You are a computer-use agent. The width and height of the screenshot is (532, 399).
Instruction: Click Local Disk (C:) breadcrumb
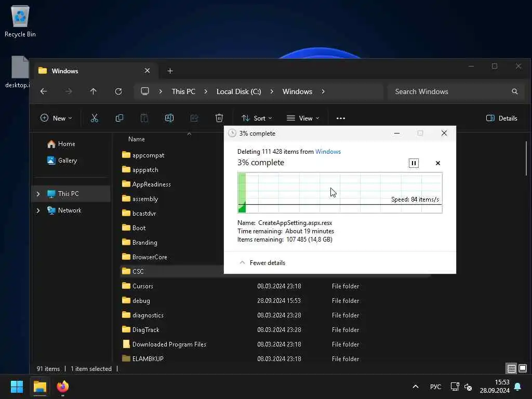tap(239, 91)
